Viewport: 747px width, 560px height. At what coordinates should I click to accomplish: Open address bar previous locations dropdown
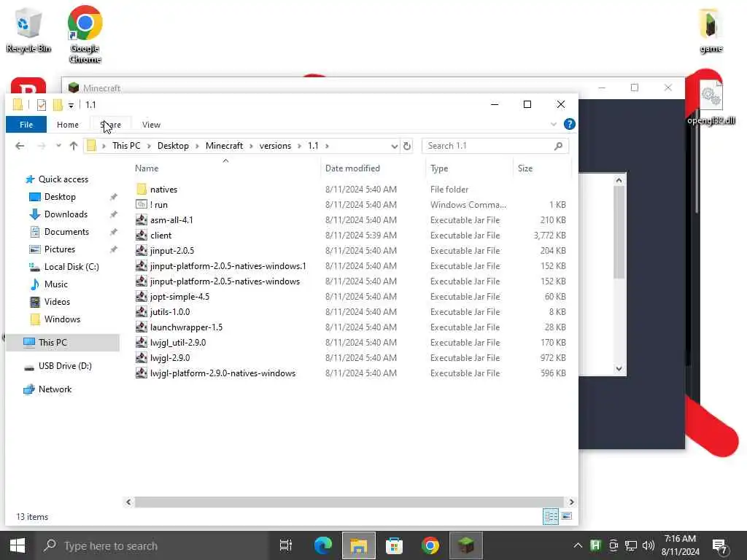tap(394, 146)
